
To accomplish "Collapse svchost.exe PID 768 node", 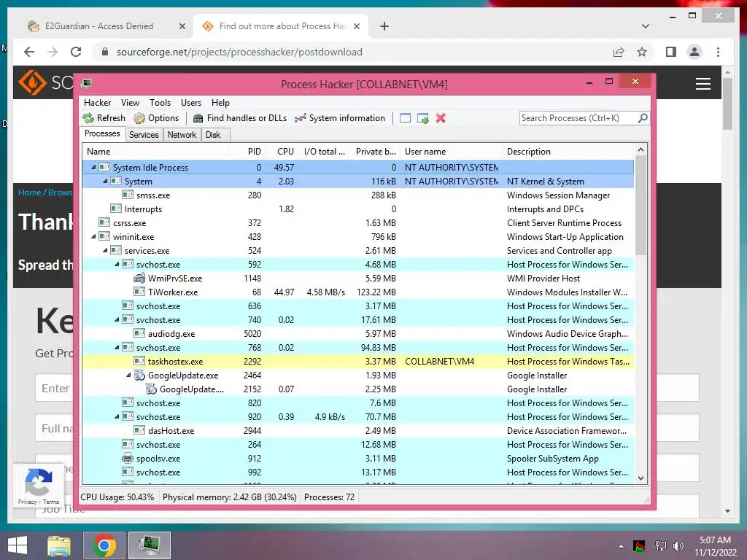I will click(x=117, y=348).
